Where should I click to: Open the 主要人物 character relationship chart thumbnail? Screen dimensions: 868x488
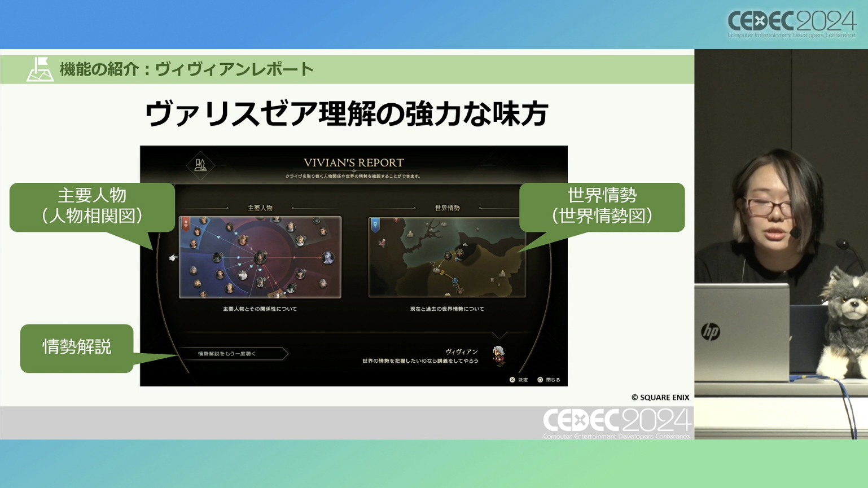tap(260, 257)
